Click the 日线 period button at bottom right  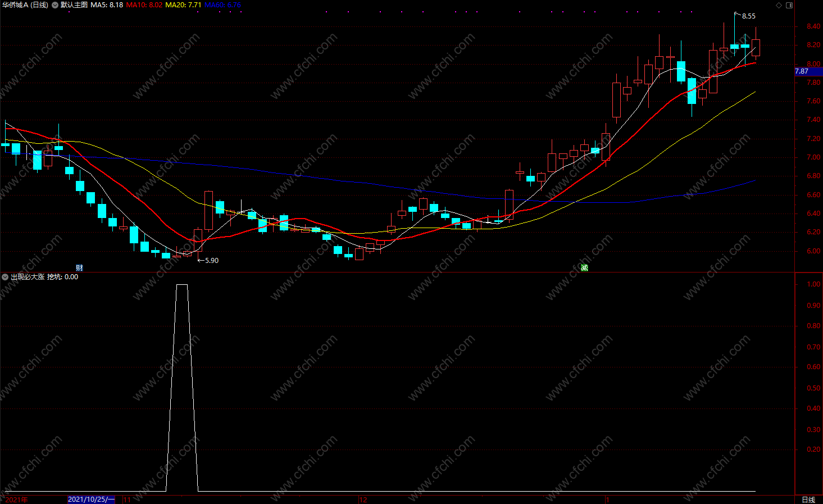point(808,500)
